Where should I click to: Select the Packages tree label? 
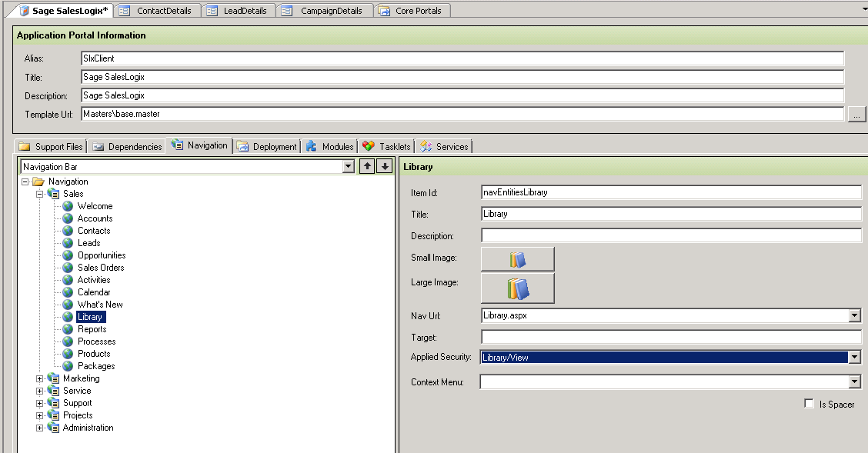96,366
